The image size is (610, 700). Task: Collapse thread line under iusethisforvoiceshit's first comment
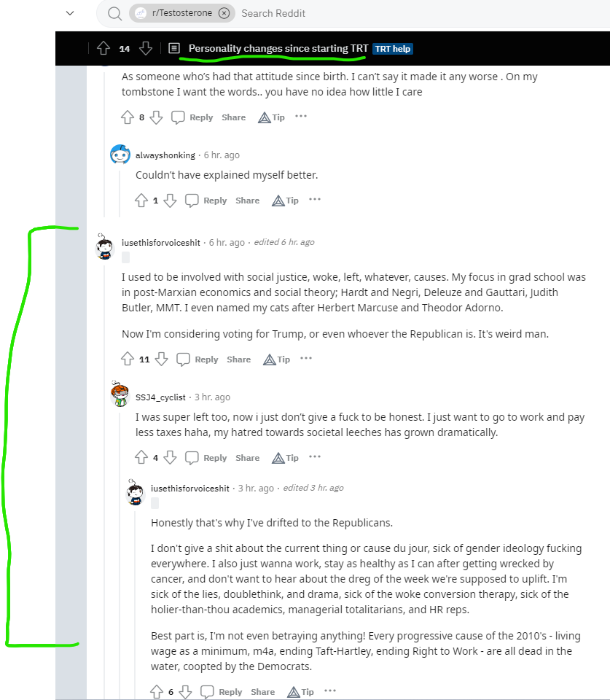tap(104, 482)
